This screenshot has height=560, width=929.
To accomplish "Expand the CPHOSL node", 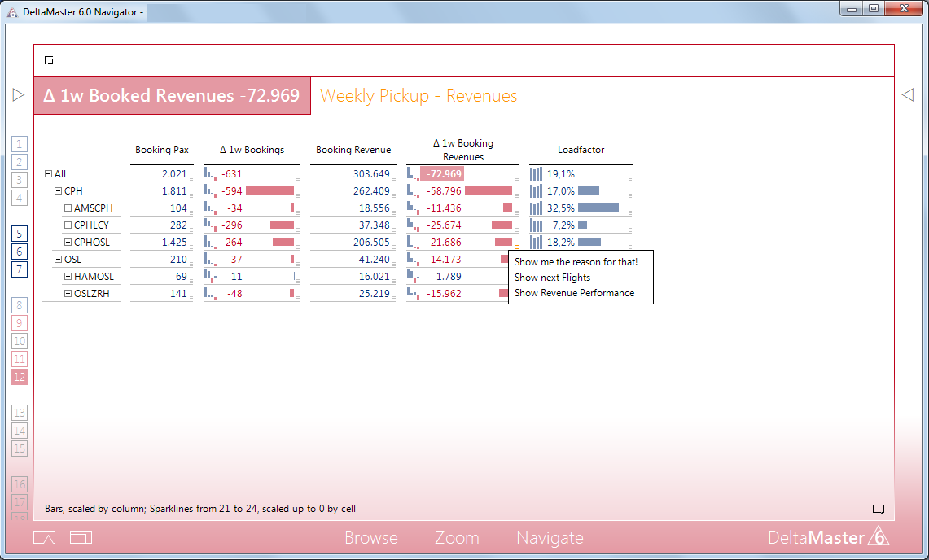I will pos(68,243).
